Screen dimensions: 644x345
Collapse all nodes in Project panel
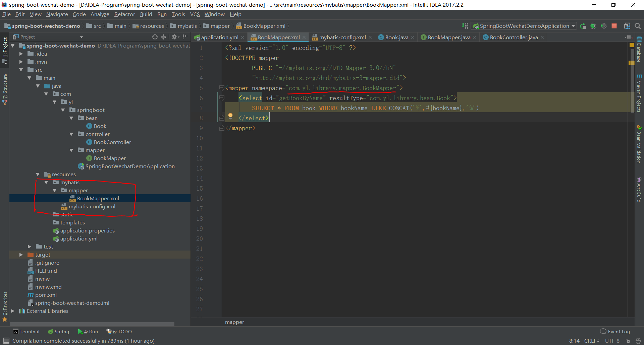[163, 37]
